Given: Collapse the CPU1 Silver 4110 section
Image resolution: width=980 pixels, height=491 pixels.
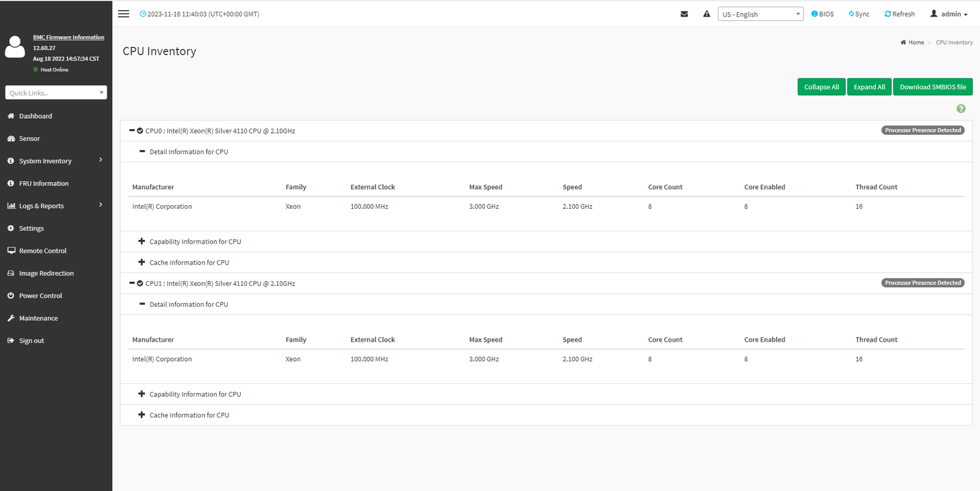Looking at the screenshot, I should 132,283.
